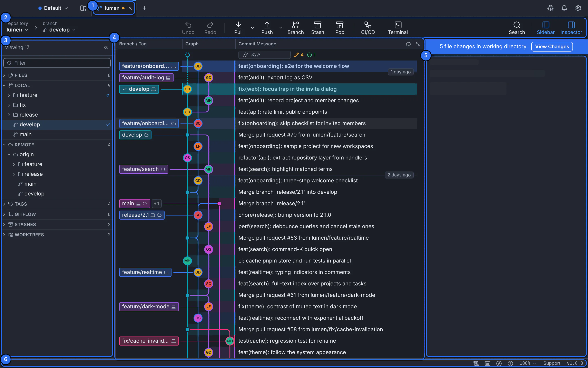Open Search in the toolbar

(x=517, y=28)
